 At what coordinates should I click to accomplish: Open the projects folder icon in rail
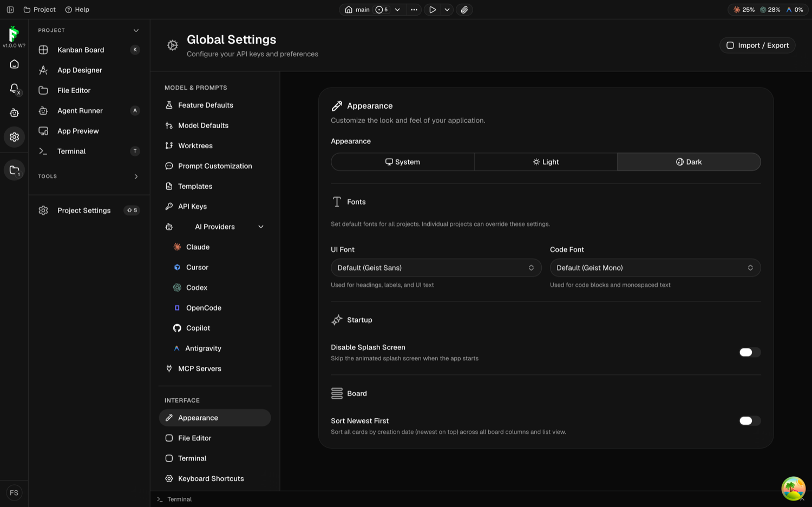(15, 170)
